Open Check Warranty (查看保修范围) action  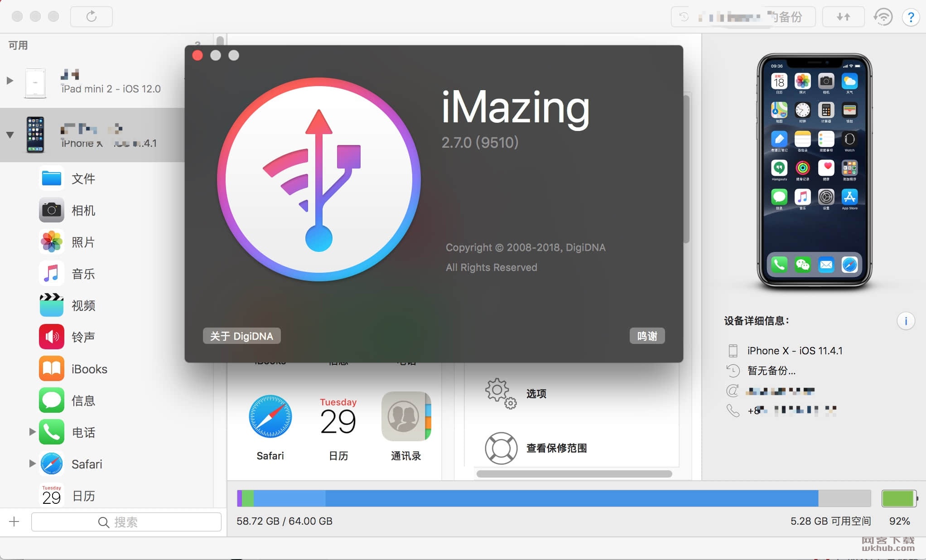(x=535, y=448)
